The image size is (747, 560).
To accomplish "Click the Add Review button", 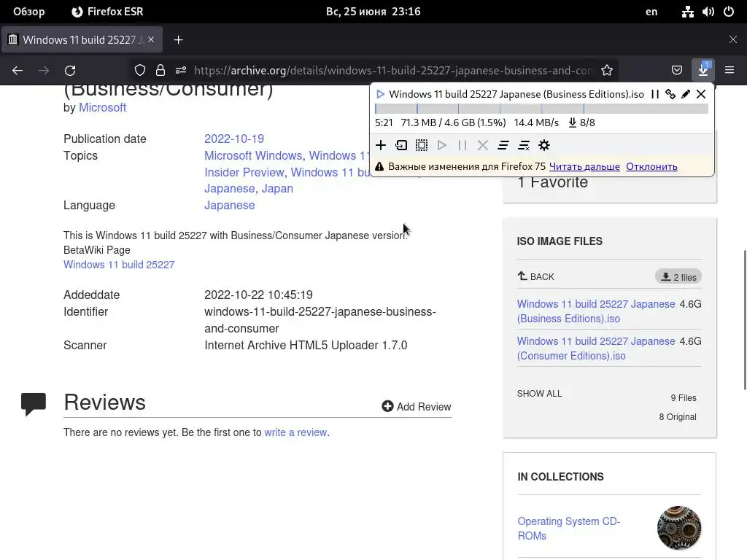I will 417,406.
